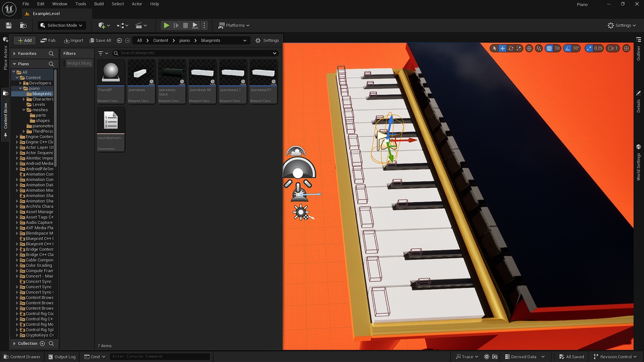The image size is (644, 362).
Task: Expand the Favorites section
Action: pyautogui.click(x=14, y=53)
